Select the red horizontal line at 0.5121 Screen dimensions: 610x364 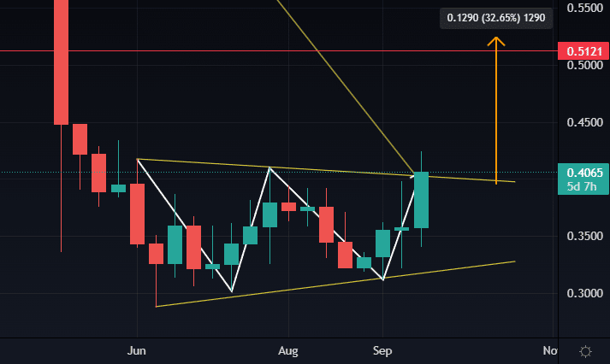279,51
